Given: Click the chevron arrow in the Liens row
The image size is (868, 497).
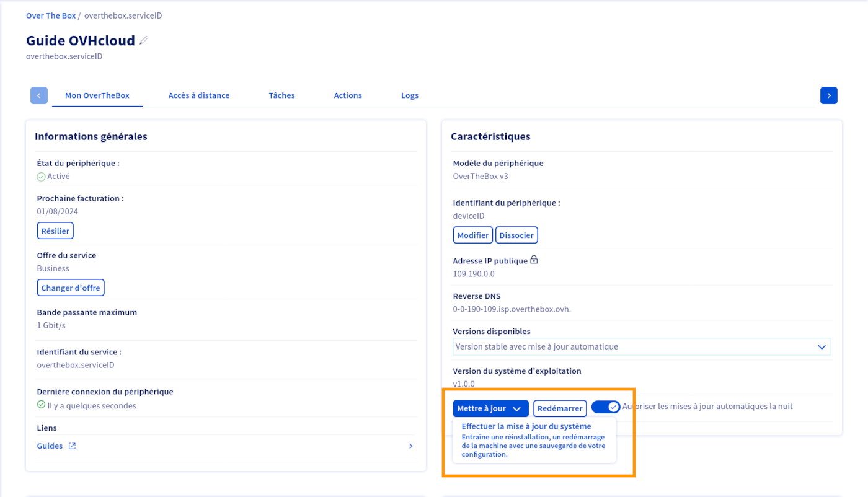Looking at the screenshot, I should pos(410,446).
